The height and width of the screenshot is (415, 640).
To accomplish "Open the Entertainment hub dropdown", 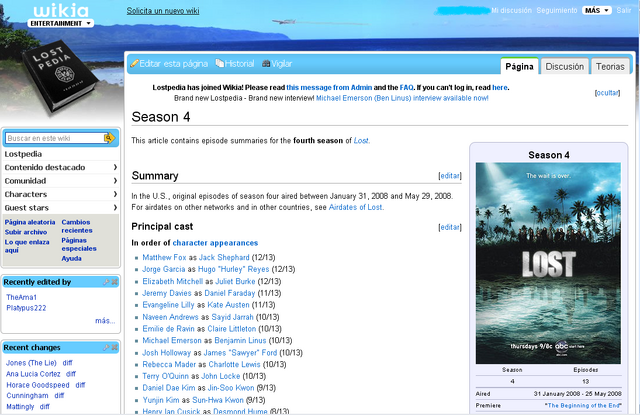I will [60, 23].
